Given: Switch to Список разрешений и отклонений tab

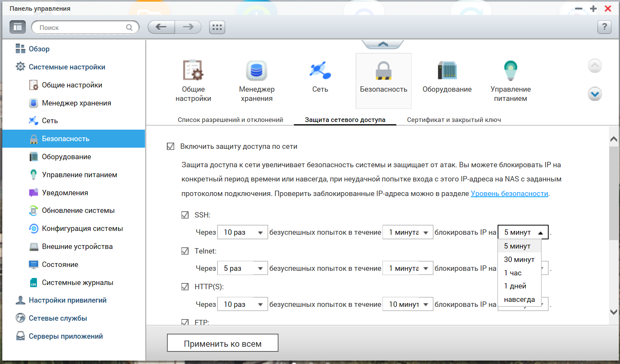Looking at the screenshot, I should click(x=230, y=120).
